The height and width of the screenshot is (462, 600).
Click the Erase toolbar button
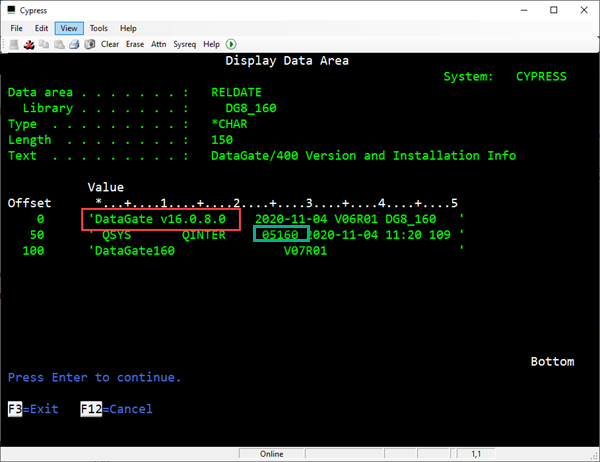(x=135, y=44)
